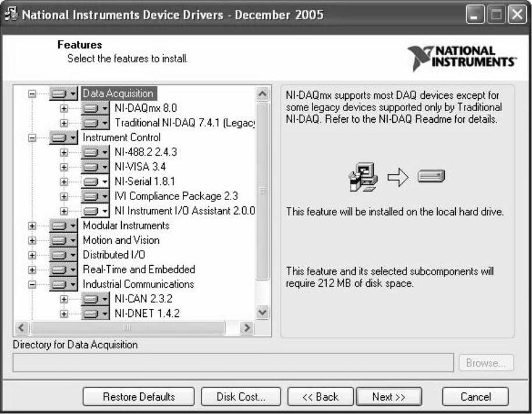This screenshot has width=532, height=414.
Task: Open install-state icon for Instrument Control
Action: pyautogui.click(x=63, y=137)
